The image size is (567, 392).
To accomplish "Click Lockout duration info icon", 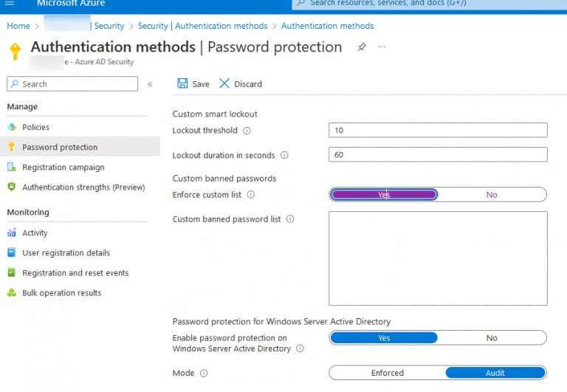I will click(284, 155).
